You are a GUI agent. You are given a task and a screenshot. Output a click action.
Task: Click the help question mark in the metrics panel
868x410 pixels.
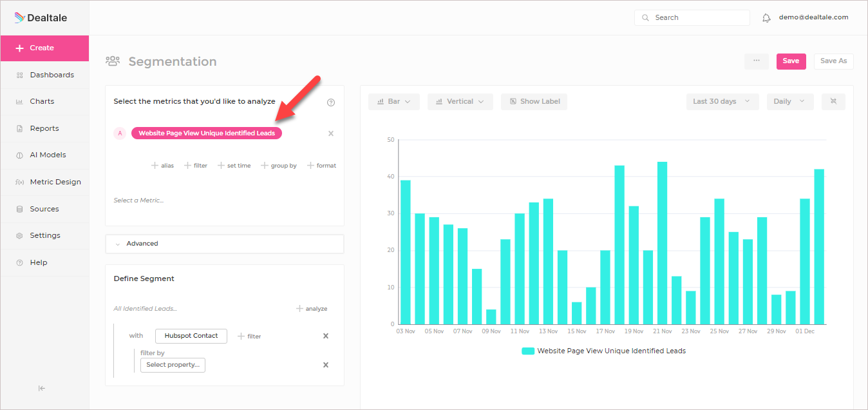tap(331, 102)
